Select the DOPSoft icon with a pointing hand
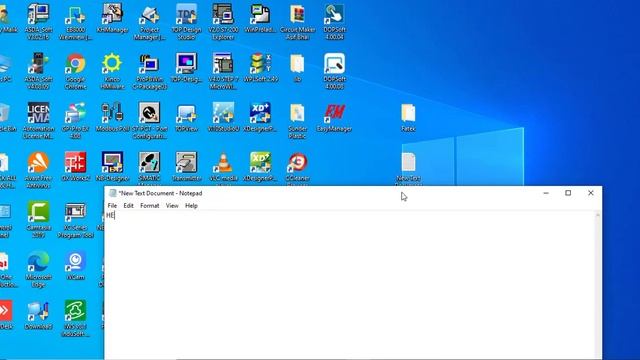 334,22
